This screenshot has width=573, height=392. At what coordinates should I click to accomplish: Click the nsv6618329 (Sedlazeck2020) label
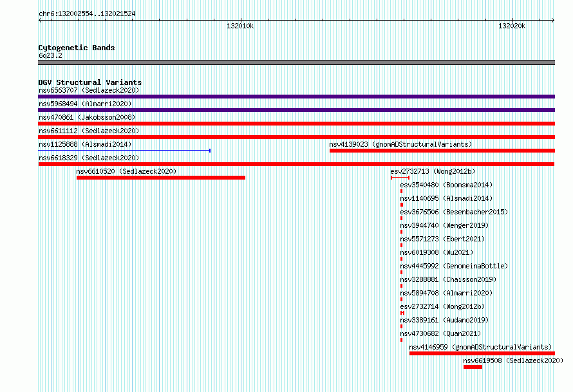tap(89, 158)
